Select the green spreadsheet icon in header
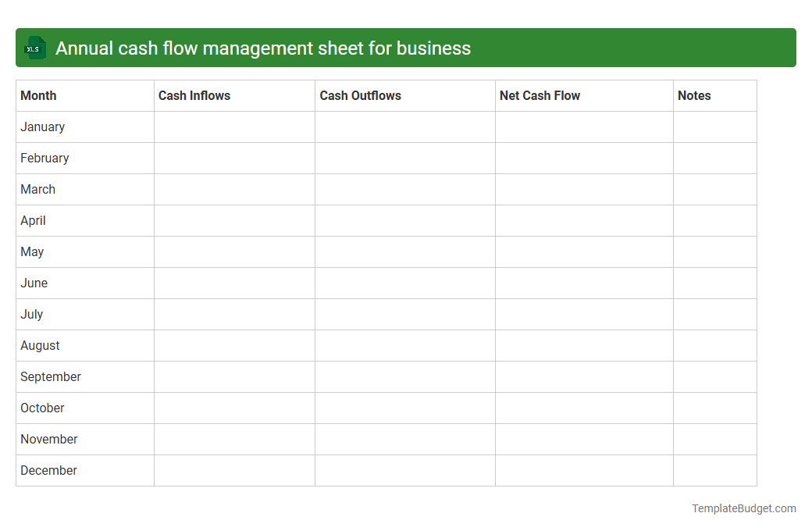The image size is (812, 531). click(x=34, y=48)
